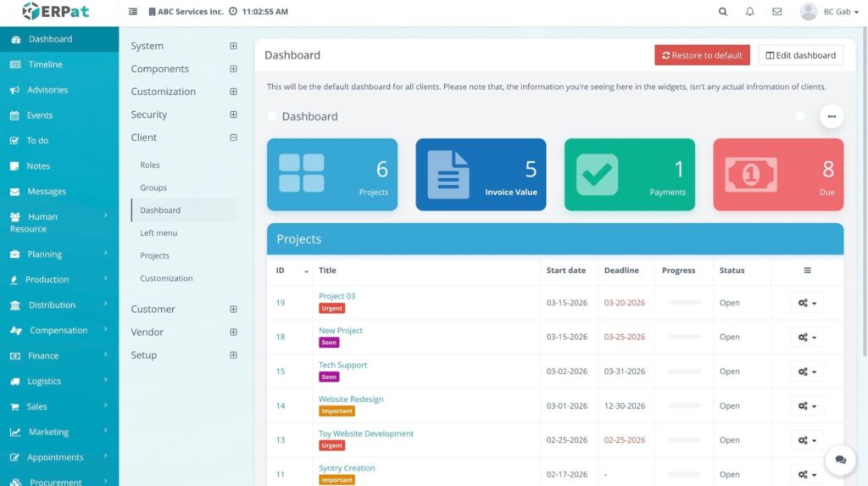Click the progress bar of project 19
Image resolution: width=868 pixels, height=486 pixels.
click(x=684, y=303)
